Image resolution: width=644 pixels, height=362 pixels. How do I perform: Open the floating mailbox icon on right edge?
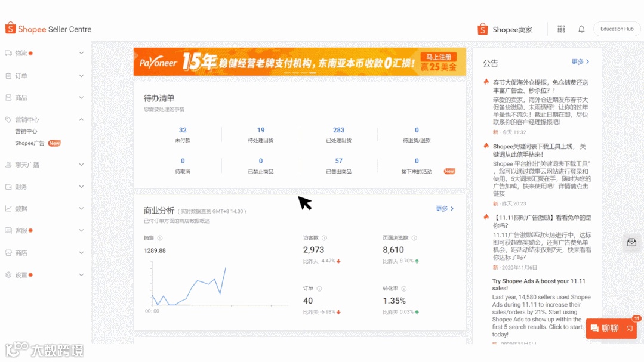(x=631, y=242)
